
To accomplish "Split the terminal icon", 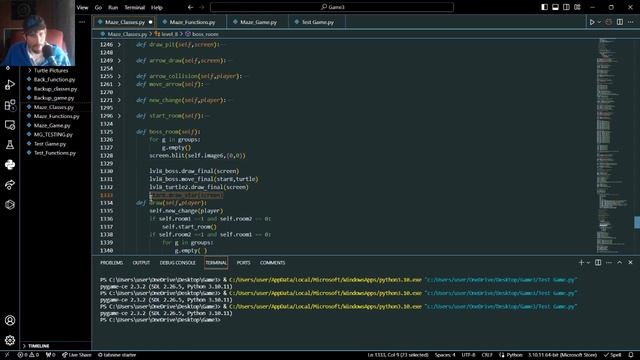I will 598,262.
